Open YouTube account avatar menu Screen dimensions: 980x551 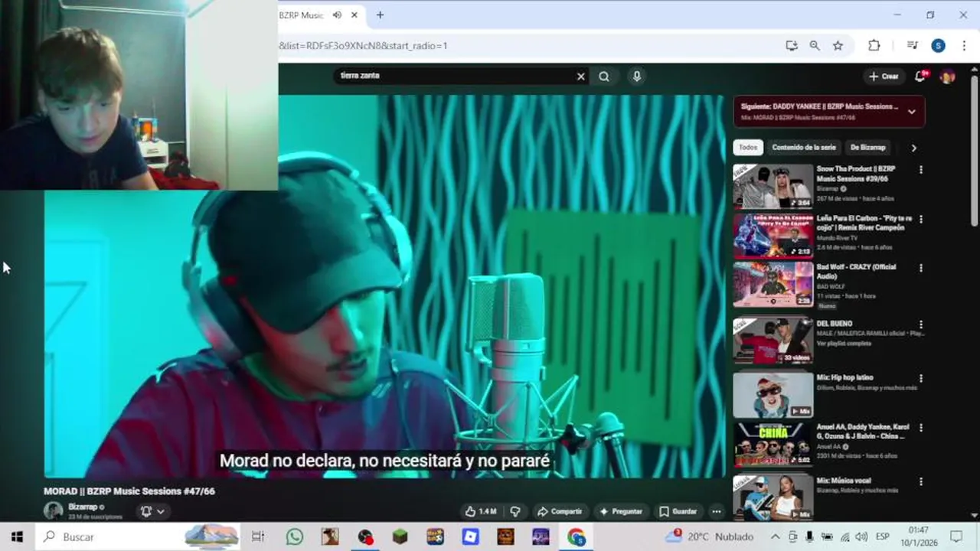(x=947, y=77)
